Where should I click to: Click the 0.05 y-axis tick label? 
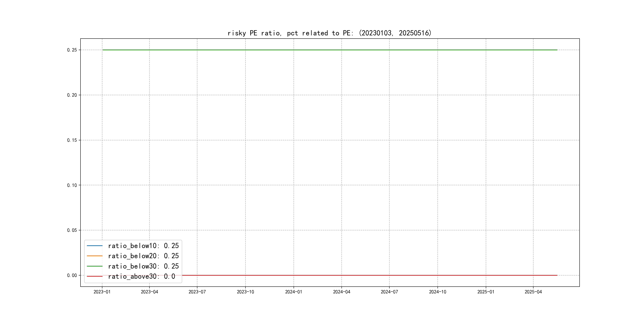pos(72,230)
